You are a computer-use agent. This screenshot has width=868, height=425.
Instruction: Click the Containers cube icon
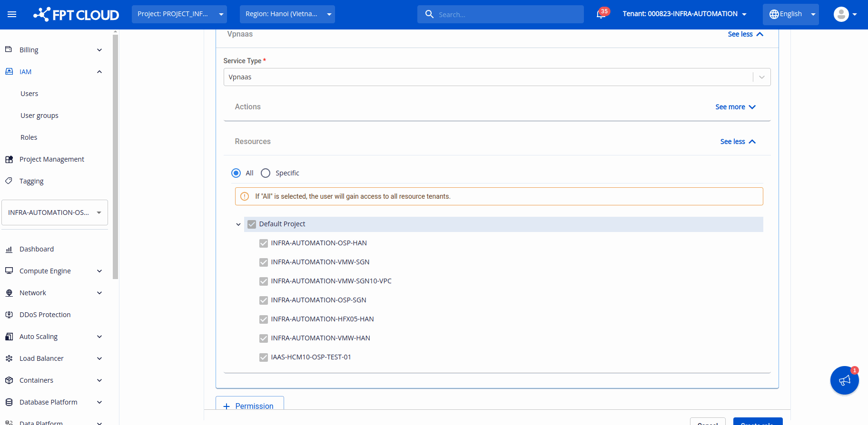[x=9, y=380]
